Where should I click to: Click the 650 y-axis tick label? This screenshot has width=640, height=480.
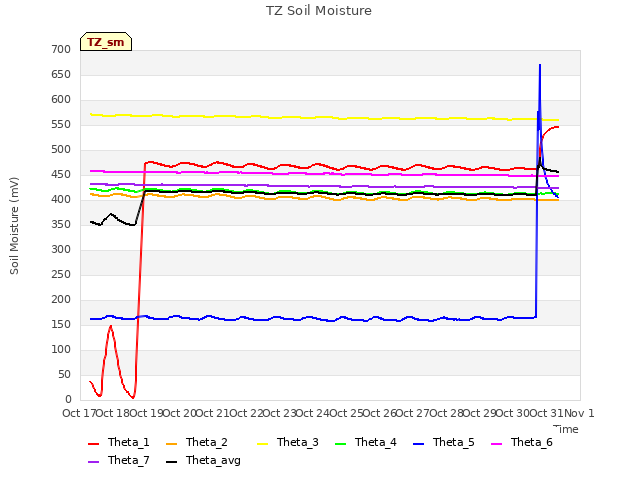pos(61,75)
